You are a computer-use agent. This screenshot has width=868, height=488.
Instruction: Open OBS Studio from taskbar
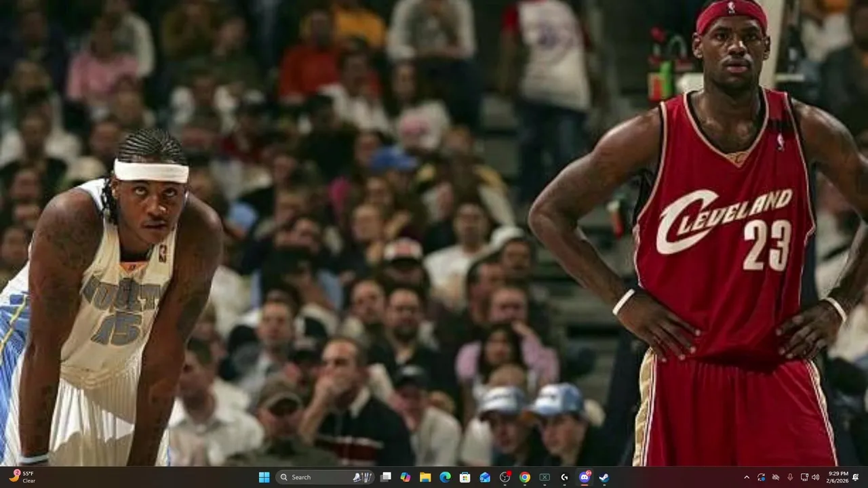click(505, 477)
